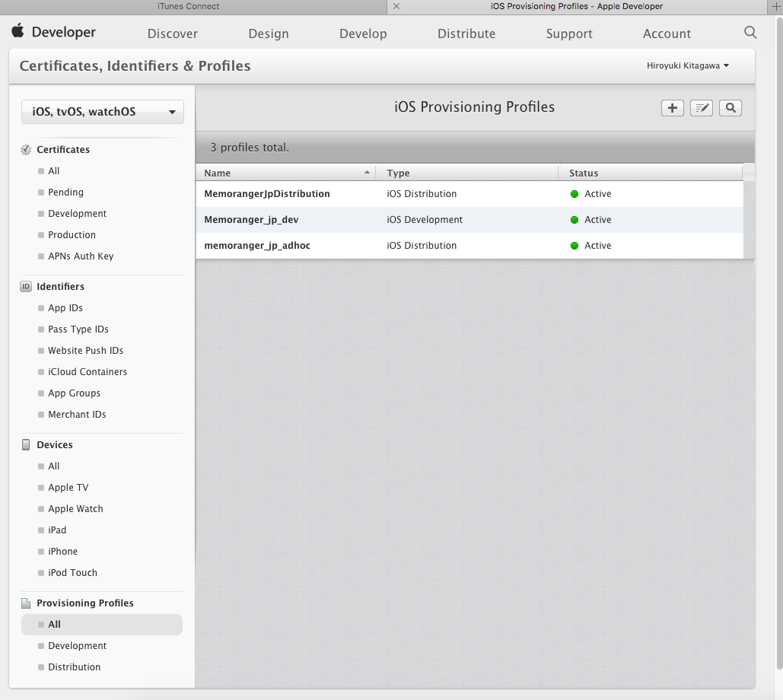
Task: Open the iOS, tvOS, watchOS platform dropdown
Action: click(x=103, y=112)
